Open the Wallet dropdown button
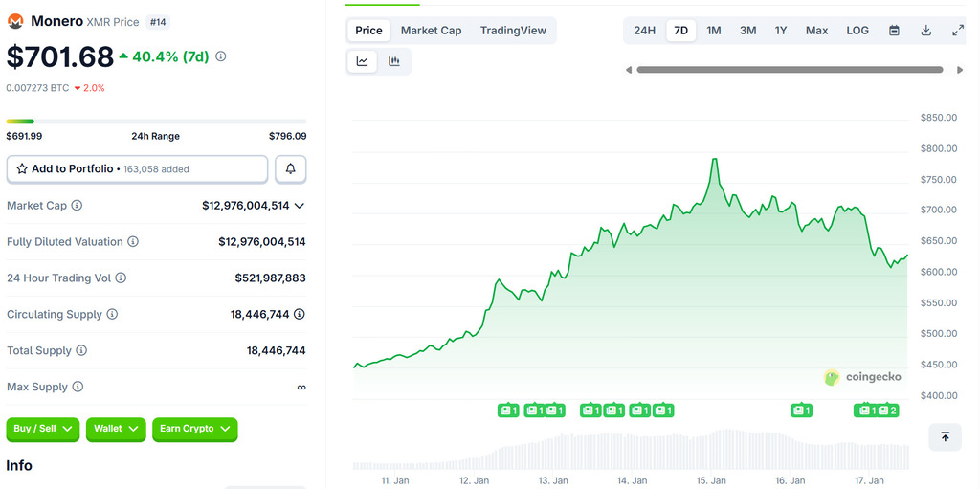This screenshot has width=980, height=489. pos(117,429)
